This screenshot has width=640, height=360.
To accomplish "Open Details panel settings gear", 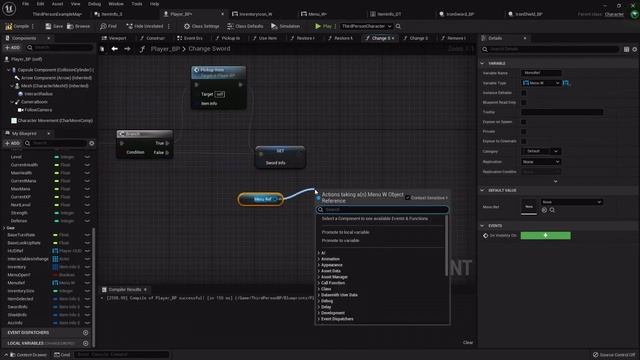I will tap(635, 49).
